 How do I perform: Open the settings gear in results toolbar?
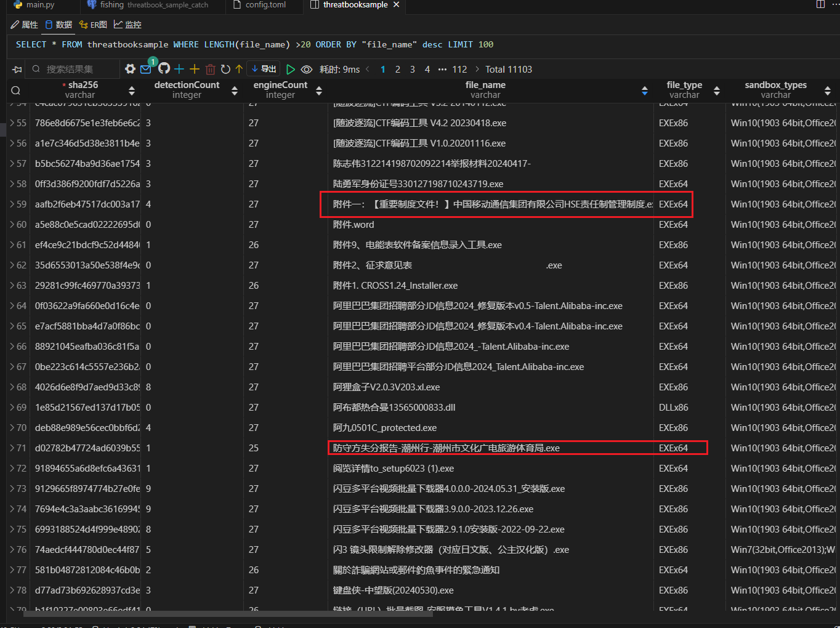pyautogui.click(x=130, y=69)
